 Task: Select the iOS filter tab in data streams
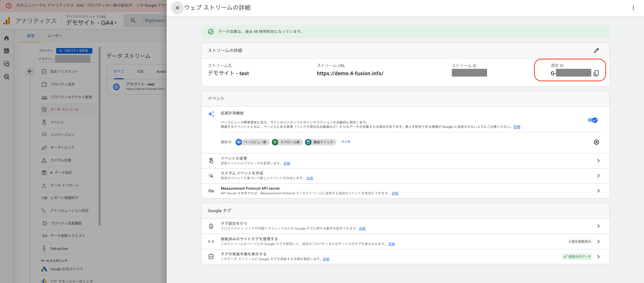coord(140,72)
